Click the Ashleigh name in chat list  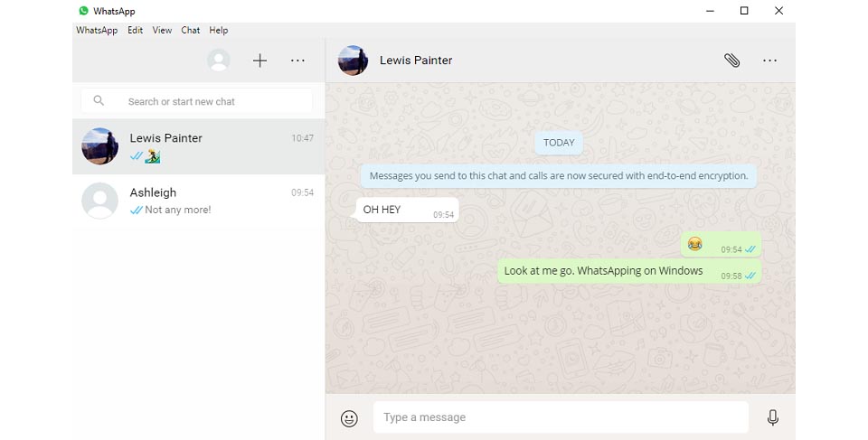point(153,192)
